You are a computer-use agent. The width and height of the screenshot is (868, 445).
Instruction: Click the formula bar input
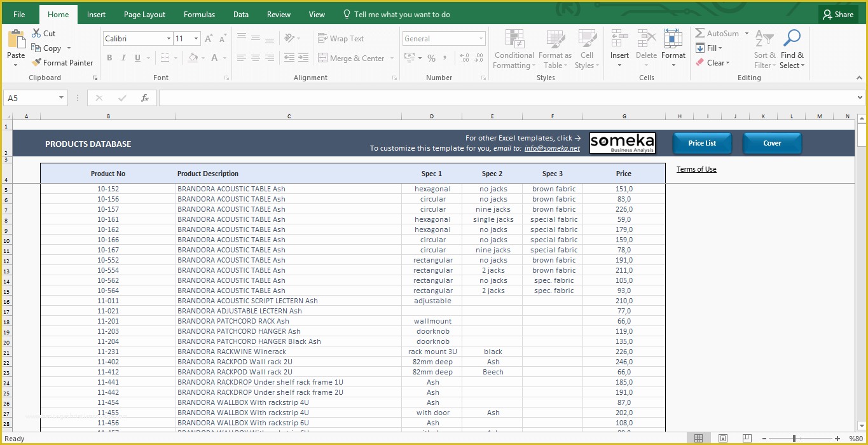point(507,98)
